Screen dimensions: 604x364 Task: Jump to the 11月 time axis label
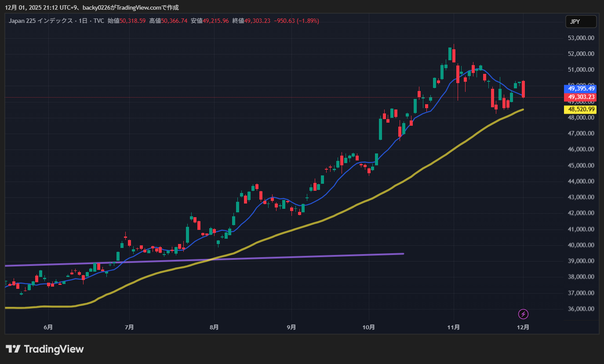(453, 327)
